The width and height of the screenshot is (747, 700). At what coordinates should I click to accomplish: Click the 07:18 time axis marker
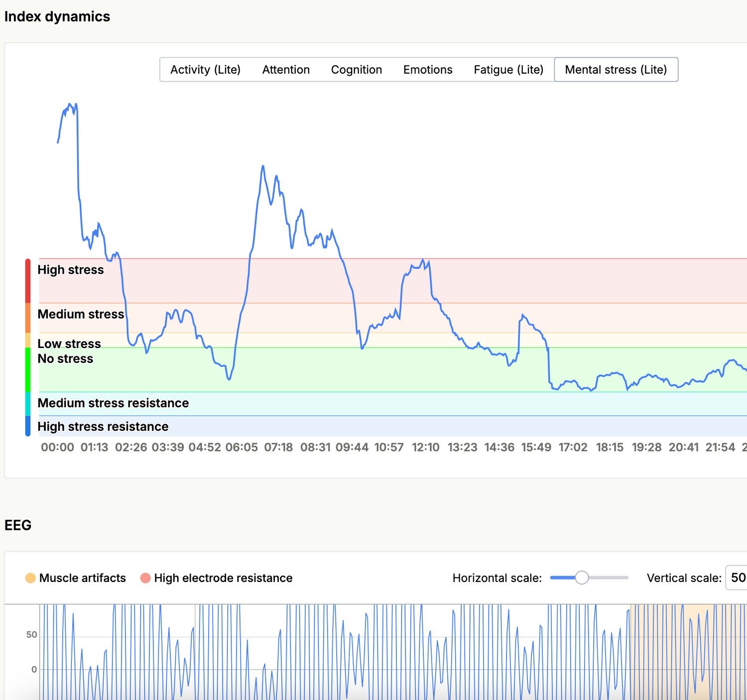tap(278, 448)
